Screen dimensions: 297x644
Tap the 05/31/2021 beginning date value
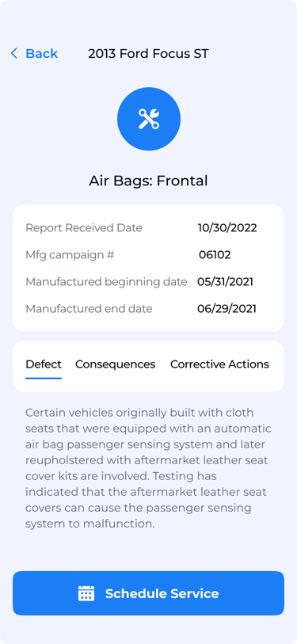pyautogui.click(x=225, y=282)
